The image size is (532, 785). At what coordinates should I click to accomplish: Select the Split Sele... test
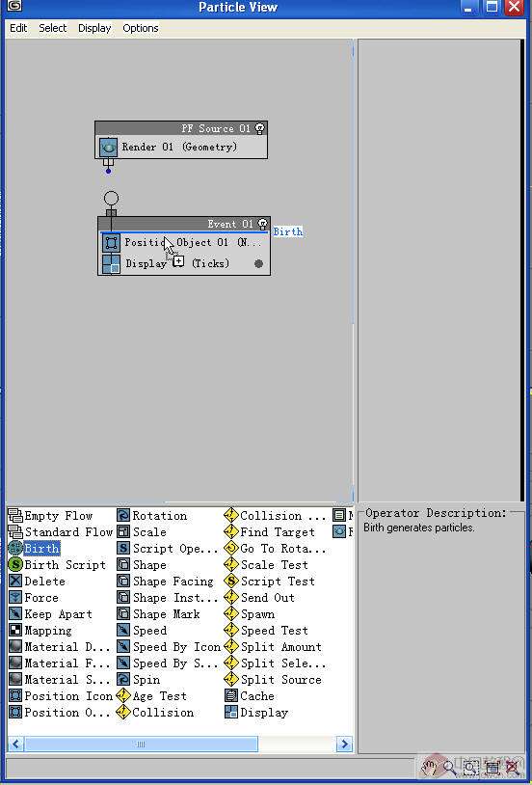coord(275,663)
